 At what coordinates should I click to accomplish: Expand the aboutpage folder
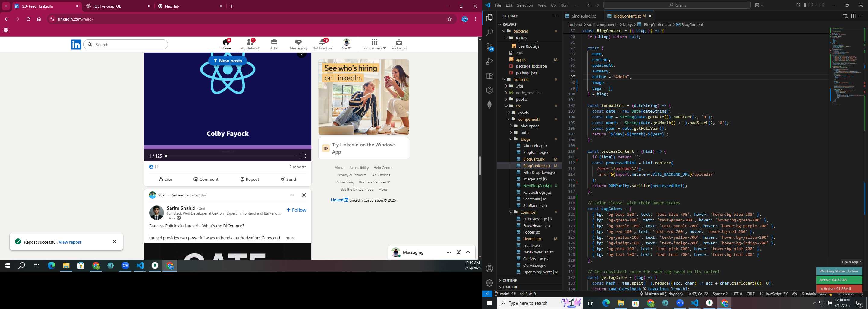[530, 126]
